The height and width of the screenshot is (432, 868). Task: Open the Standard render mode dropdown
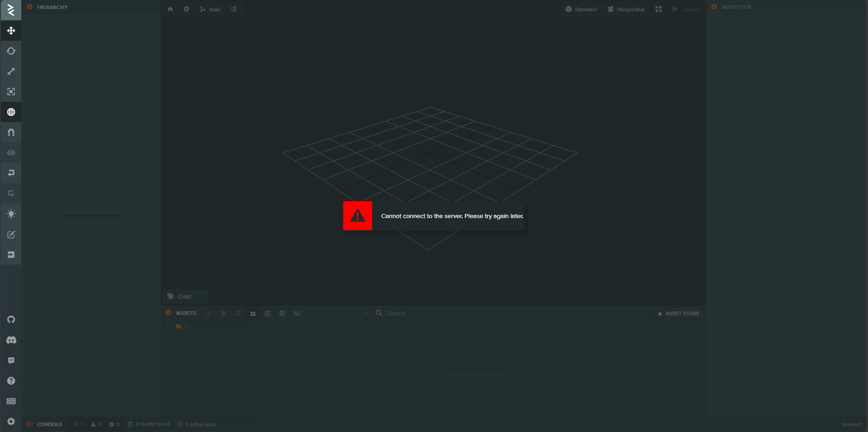(x=581, y=9)
